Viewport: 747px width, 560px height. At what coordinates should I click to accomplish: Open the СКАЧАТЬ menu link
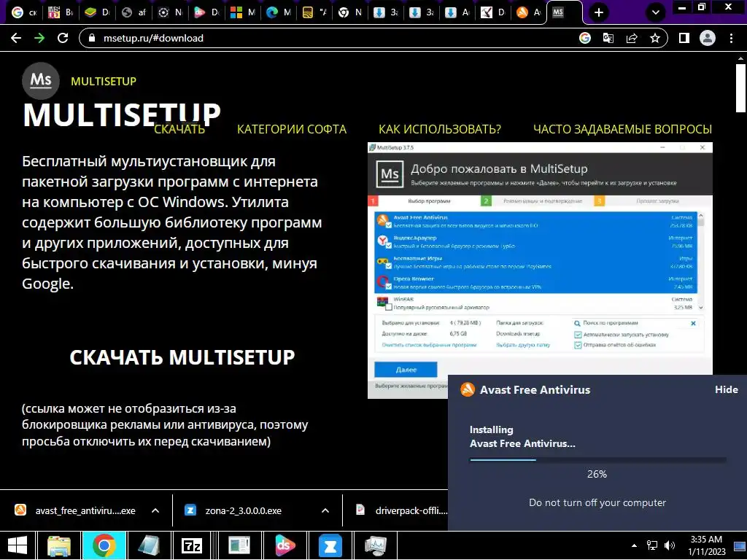179,129
